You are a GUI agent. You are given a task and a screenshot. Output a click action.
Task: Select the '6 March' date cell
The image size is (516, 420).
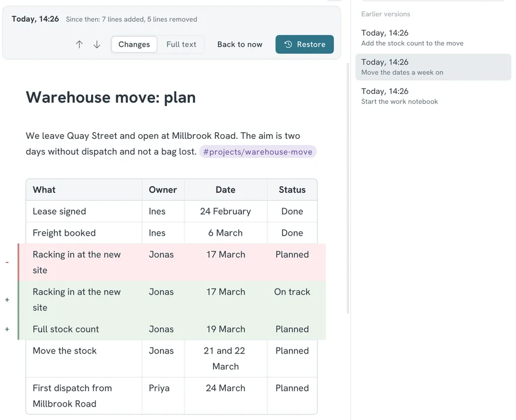(225, 233)
